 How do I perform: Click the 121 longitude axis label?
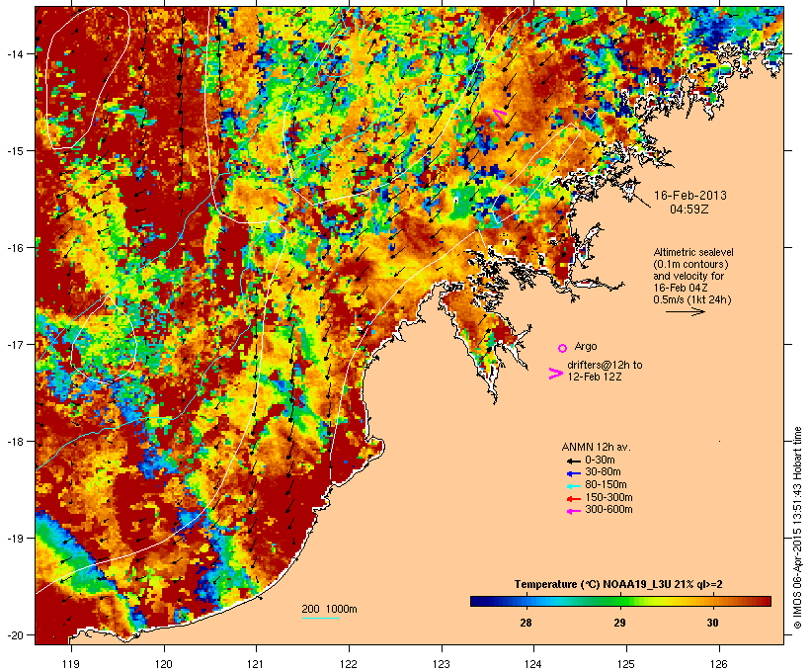click(256, 664)
